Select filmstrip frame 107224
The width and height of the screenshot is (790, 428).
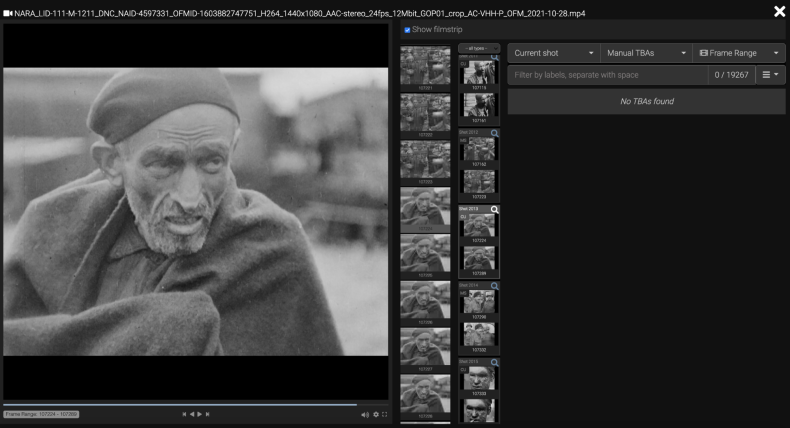click(x=425, y=207)
